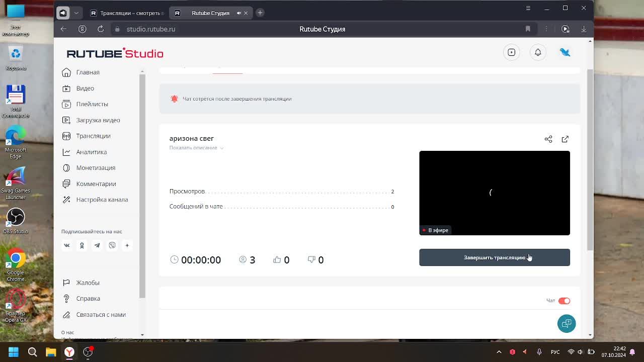This screenshot has height=362, width=644.
Task: Expand Показать описание under the stream title
Action: 196,148
